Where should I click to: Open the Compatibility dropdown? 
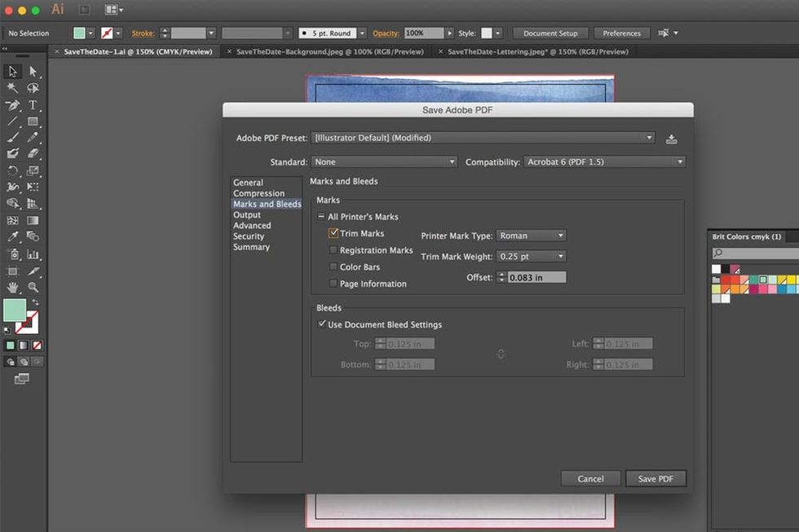click(x=603, y=162)
